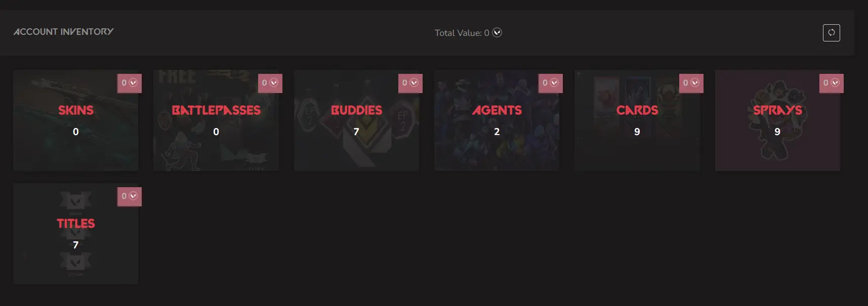Open the Titles category
This screenshot has width=868, height=306.
pos(76,234)
